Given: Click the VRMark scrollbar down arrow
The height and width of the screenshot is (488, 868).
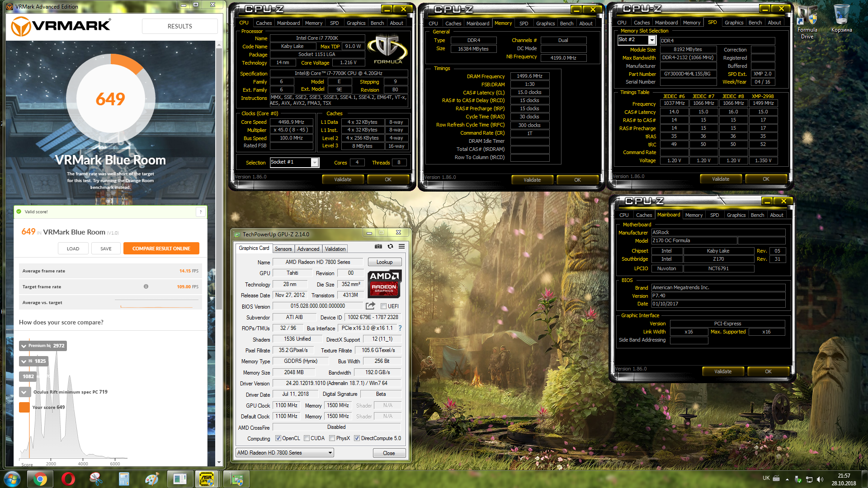Looking at the screenshot, I should (219, 462).
